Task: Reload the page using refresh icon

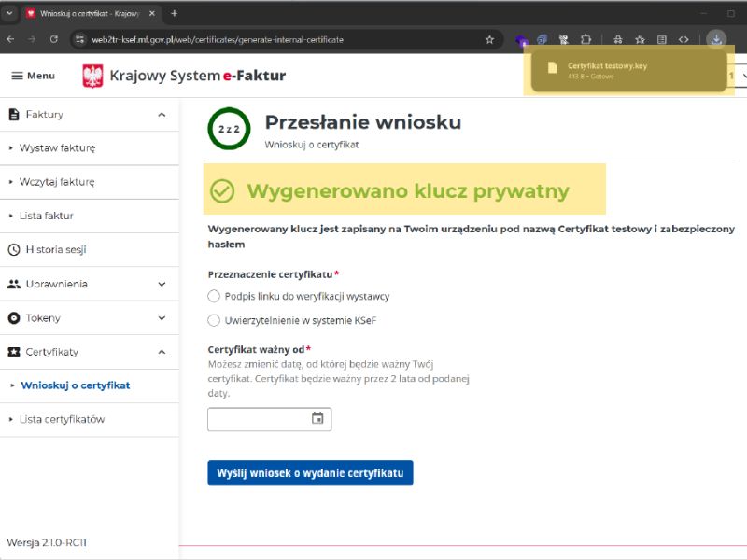Action: [54, 40]
